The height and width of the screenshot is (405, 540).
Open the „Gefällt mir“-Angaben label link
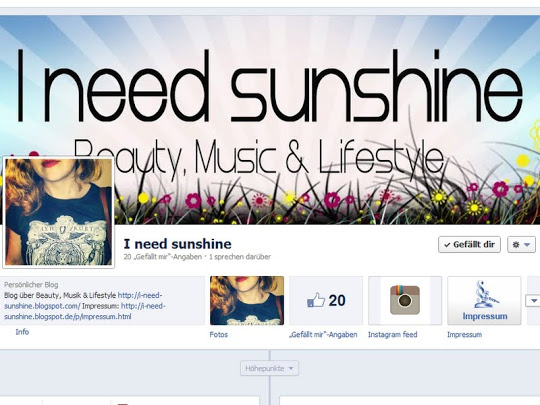pos(323,334)
